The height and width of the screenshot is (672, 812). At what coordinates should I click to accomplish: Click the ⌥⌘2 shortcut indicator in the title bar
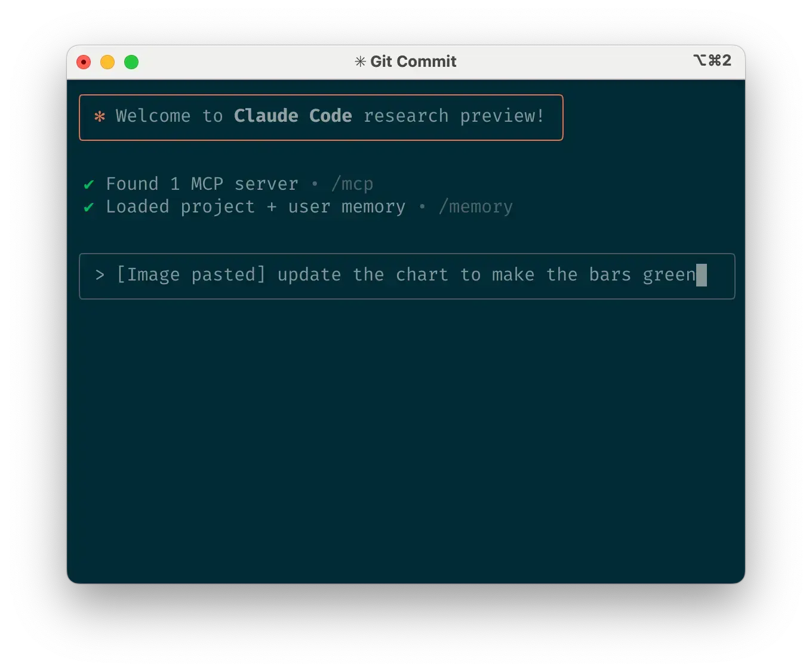(712, 60)
